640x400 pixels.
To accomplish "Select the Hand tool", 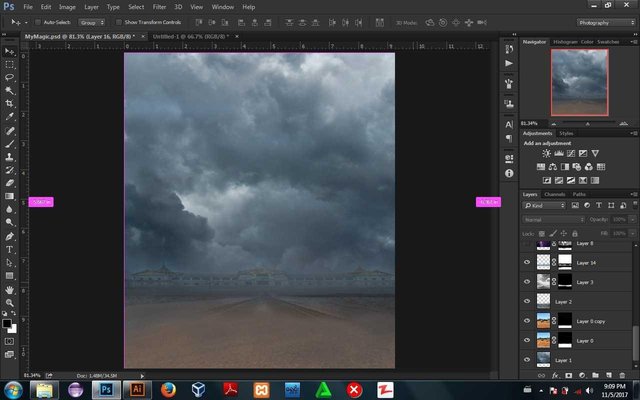I will (x=9, y=290).
